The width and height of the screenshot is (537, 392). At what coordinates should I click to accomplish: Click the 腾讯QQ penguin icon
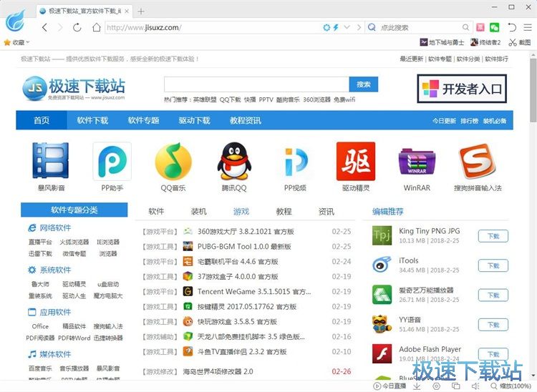pyautogui.click(x=233, y=161)
